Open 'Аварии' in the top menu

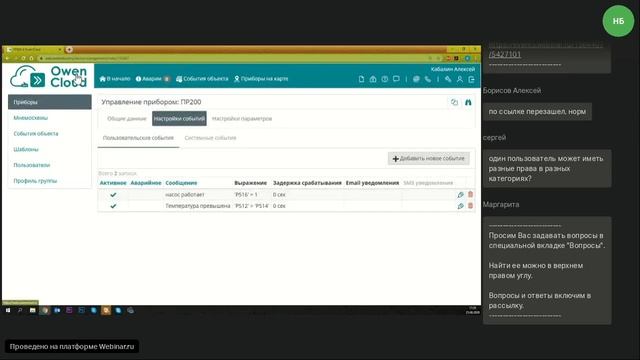coord(152,79)
